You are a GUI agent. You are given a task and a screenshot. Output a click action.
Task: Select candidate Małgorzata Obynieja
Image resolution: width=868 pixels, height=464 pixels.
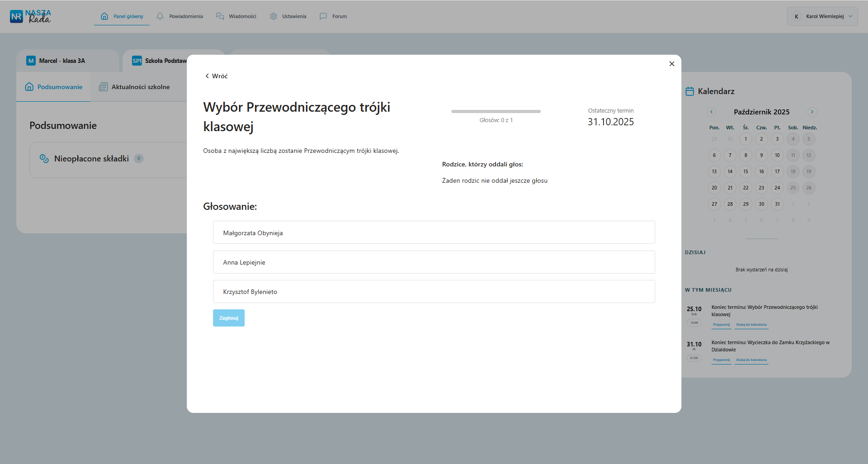pyautogui.click(x=434, y=232)
